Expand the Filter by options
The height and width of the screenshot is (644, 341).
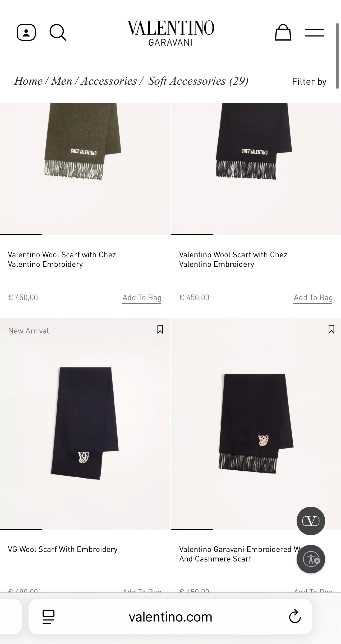309,81
